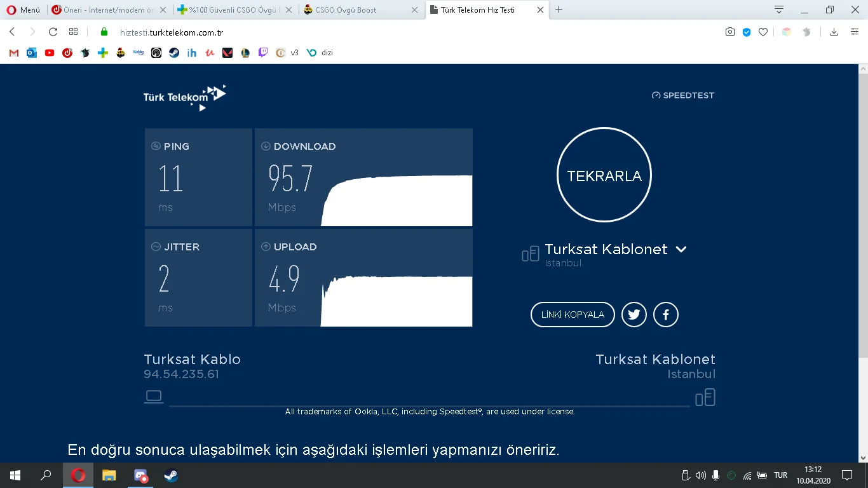Open the Steam bookmark
Image resolution: width=868 pixels, height=488 pixels.
coord(173,53)
